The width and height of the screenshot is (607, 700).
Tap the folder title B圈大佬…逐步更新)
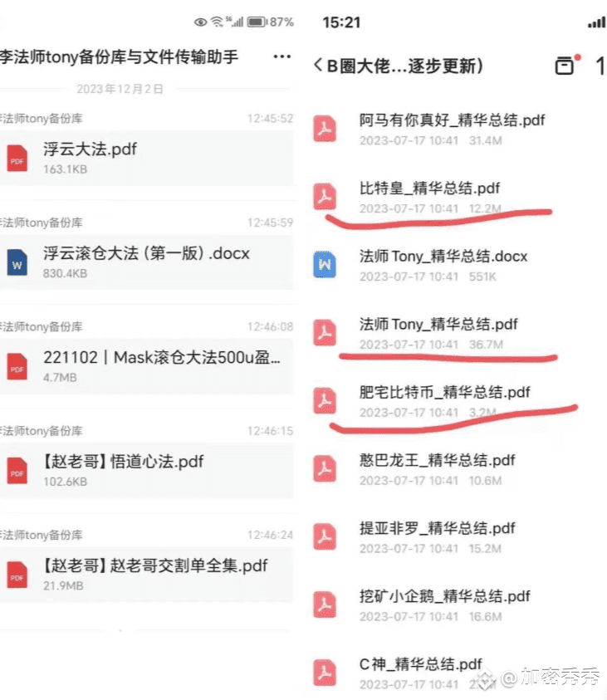(404, 66)
